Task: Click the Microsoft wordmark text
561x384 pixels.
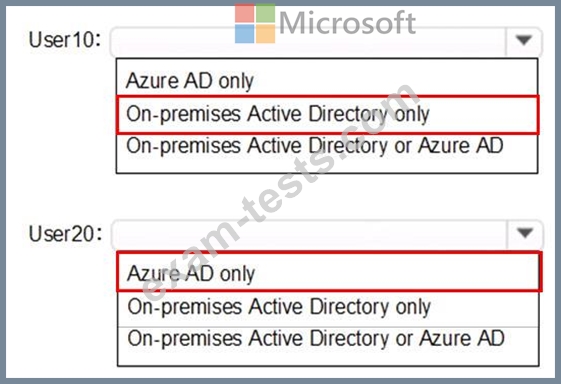Action: (347, 23)
